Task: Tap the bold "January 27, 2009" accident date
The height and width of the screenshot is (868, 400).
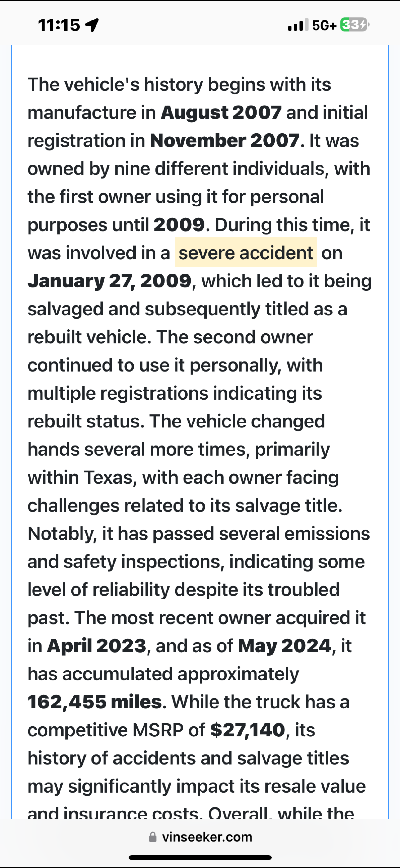Action: (x=109, y=281)
